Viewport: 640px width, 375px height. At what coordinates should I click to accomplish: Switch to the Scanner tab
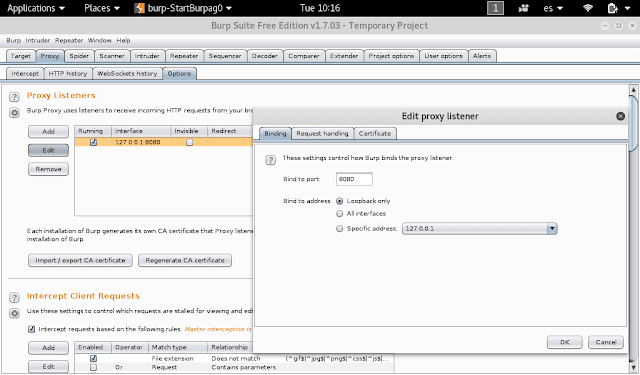click(112, 56)
